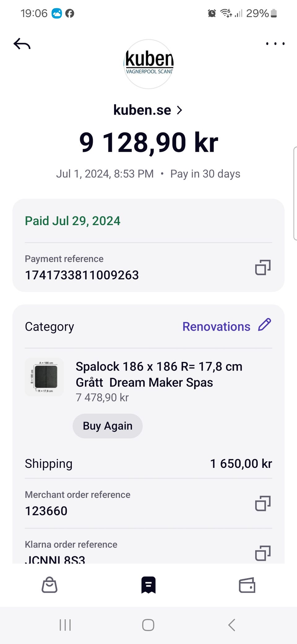Open the wallet tab

[247, 585]
